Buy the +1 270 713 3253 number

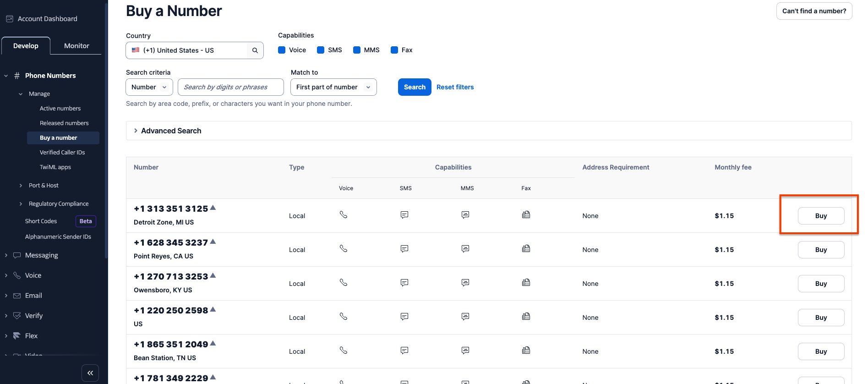[821, 284]
